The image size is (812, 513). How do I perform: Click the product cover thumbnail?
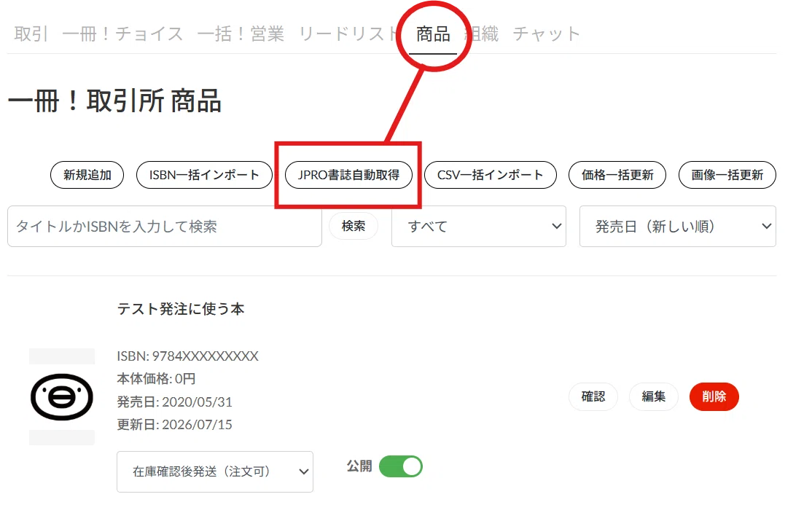pos(62,397)
